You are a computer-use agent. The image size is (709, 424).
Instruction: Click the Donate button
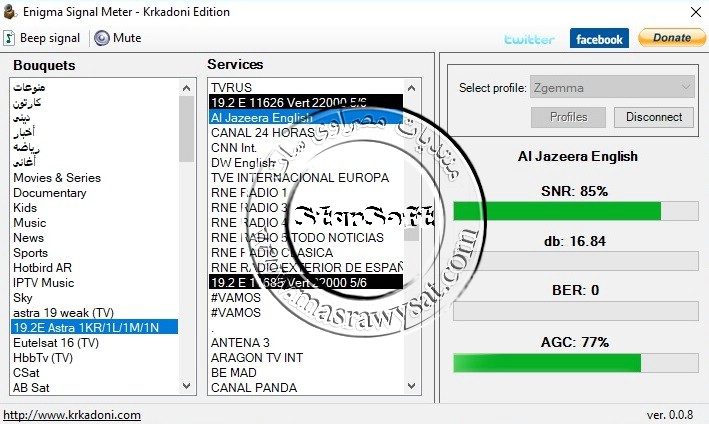pyautogui.click(x=671, y=38)
